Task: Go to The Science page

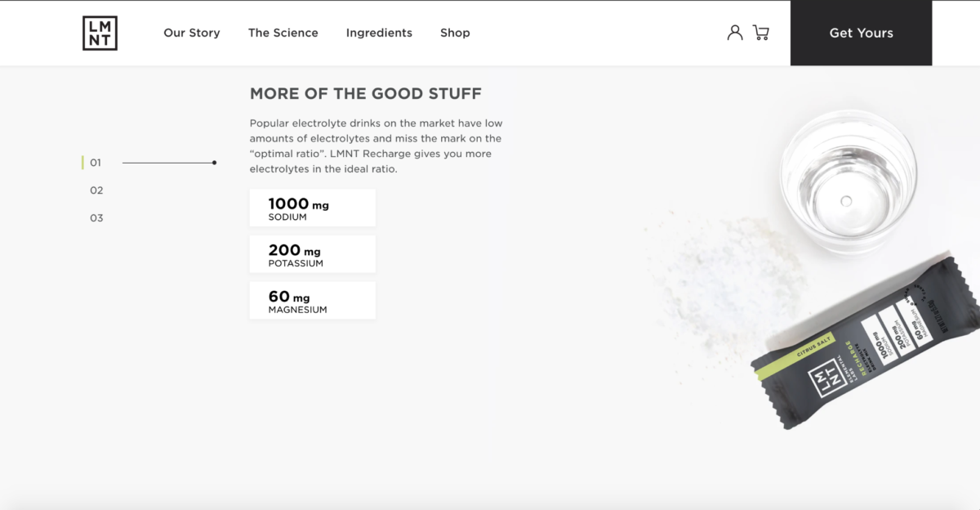Action: (283, 33)
